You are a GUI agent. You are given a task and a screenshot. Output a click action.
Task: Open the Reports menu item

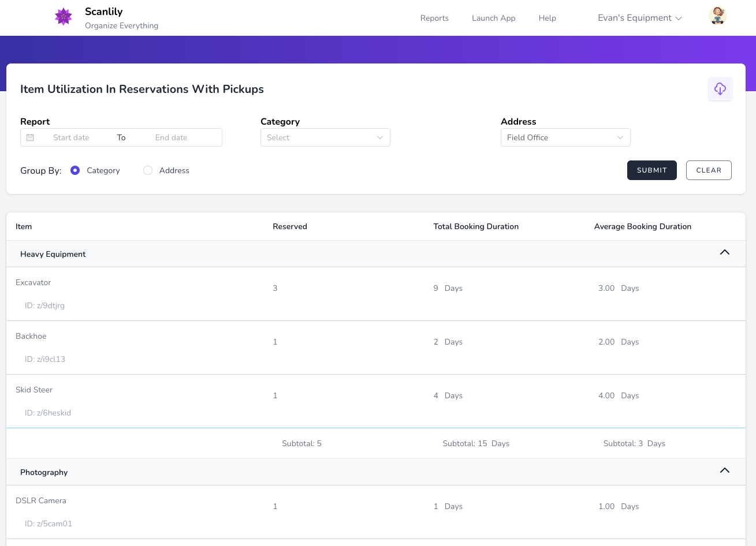click(434, 18)
